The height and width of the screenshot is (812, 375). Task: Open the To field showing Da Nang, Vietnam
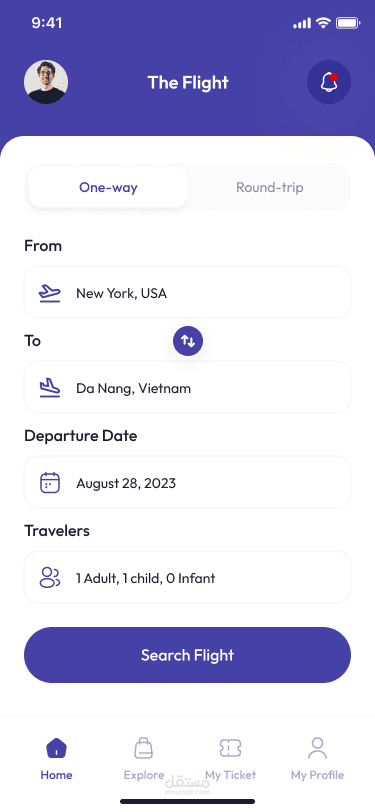[188, 387]
